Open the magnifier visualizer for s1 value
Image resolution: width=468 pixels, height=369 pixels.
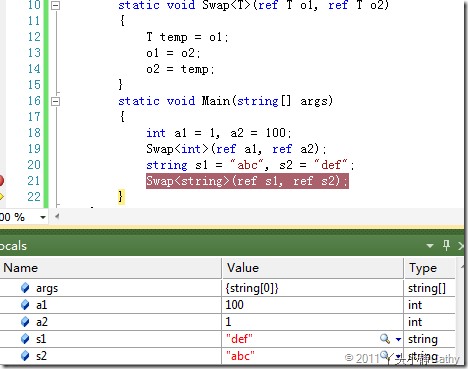coord(385,339)
